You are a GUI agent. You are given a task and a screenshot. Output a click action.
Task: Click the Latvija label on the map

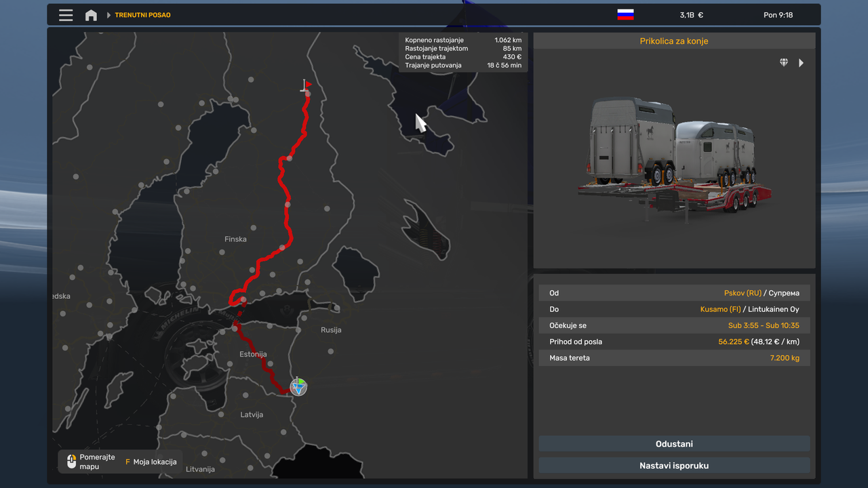pyautogui.click(x=252, y=415)
